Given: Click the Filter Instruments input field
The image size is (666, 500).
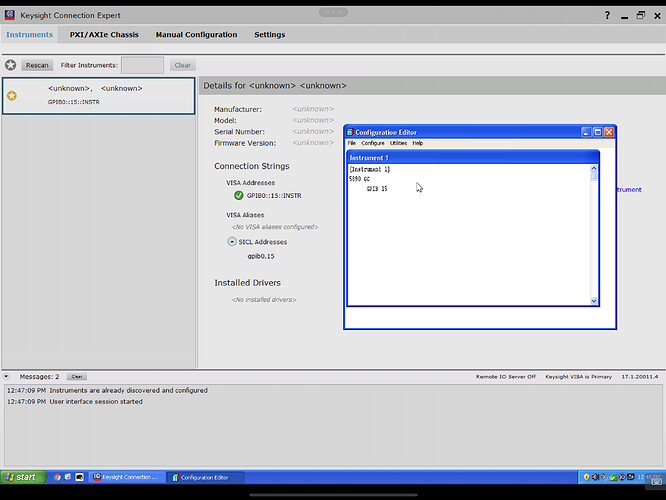Looking at the screenshot, I should point(142,65).
